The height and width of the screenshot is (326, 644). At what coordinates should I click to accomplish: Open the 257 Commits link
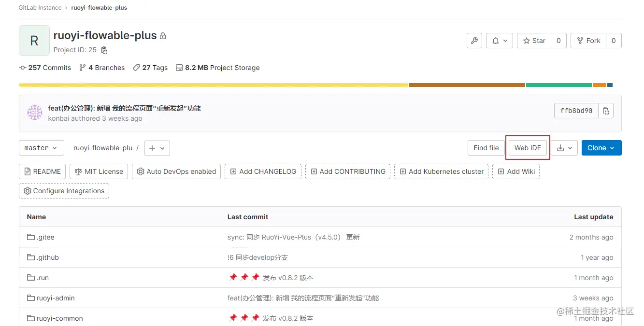click(x=45, y=68)
